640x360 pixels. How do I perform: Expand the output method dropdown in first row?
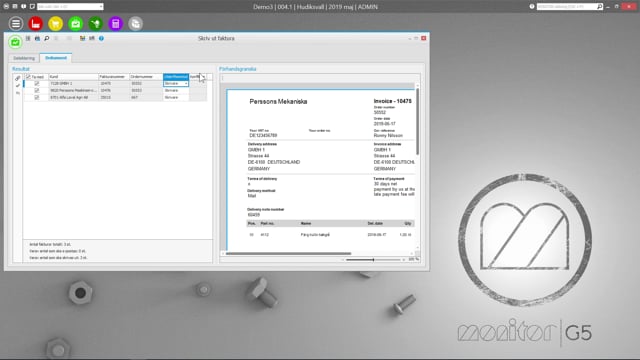(186, 83)
